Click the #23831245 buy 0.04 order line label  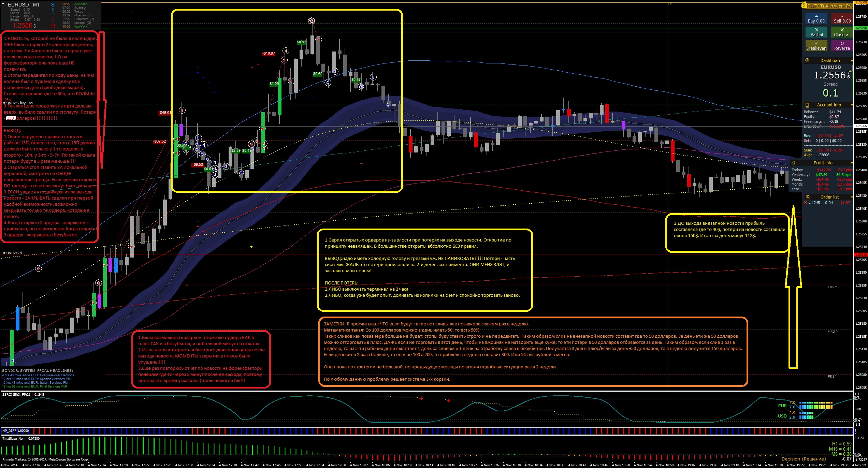(x=18, y=103)
